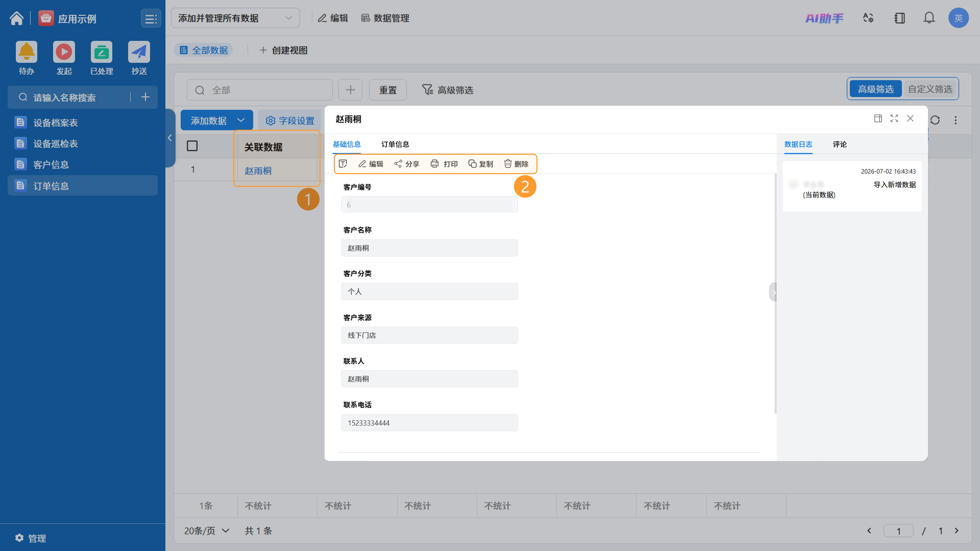Screen dimensions: 980x551
Task: Focus the sidebar name search field
Action: tap(72, 98)
